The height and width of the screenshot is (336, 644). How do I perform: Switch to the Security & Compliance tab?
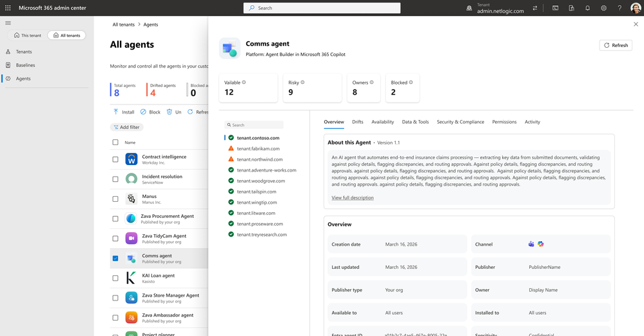click(x=460, y=122)
